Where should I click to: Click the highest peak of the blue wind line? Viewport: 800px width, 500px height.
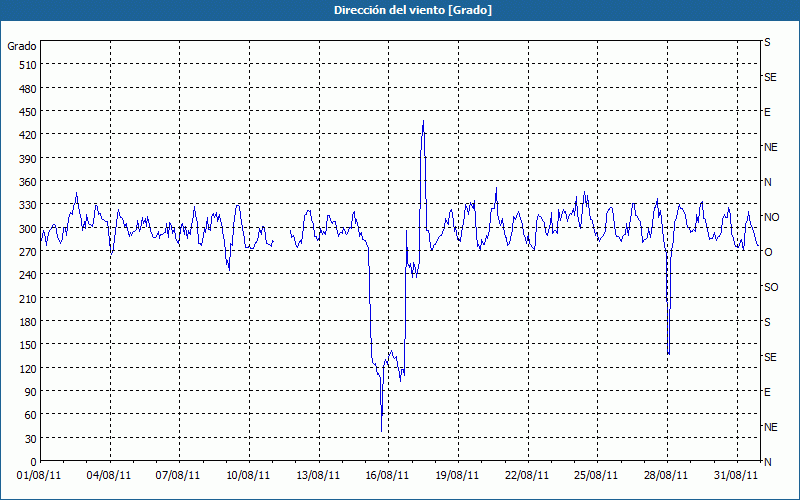423,121
